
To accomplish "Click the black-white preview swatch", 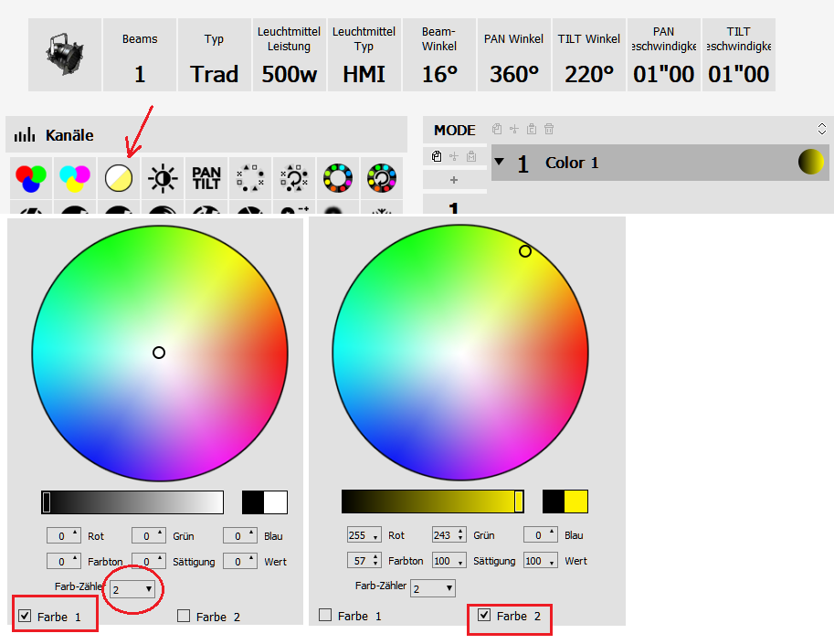I will pyautogui.click(x=265, y=502).
